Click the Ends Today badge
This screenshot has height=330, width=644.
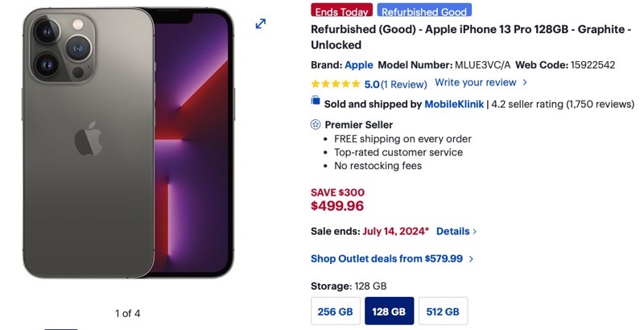point(342,11)
